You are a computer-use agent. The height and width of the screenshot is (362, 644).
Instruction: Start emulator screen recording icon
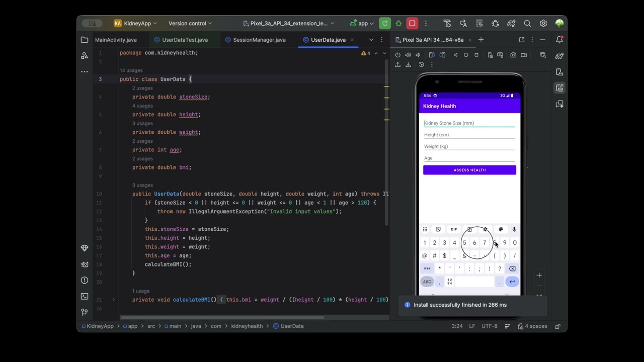[x=524, y=55]
